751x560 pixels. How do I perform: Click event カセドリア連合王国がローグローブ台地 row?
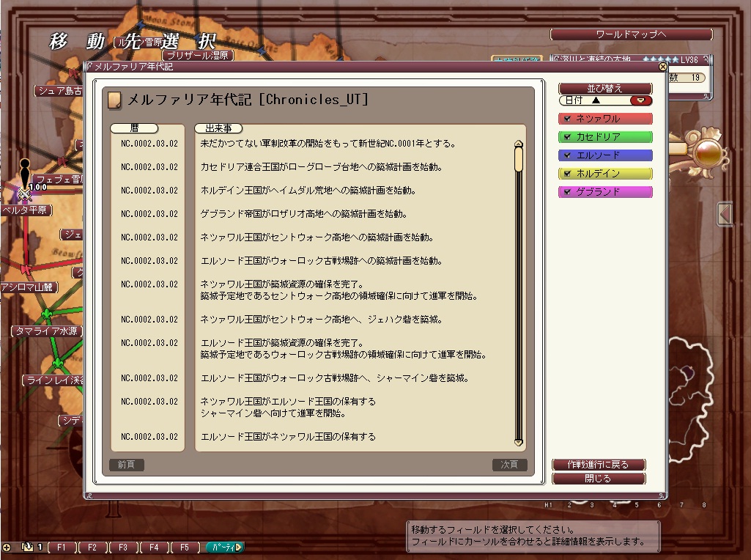point(321,166)
